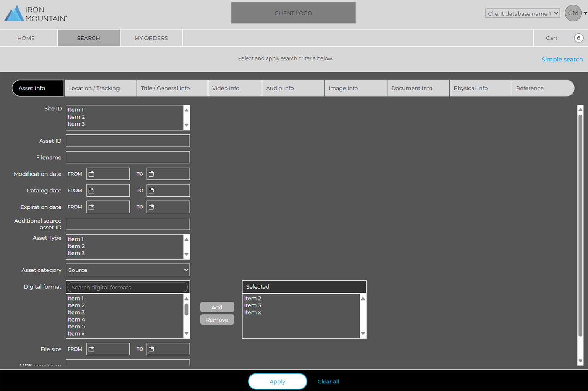Open Expiration date TO calendar picker
The height and width of the screenshot is (391, 588).
coord(152,207)
